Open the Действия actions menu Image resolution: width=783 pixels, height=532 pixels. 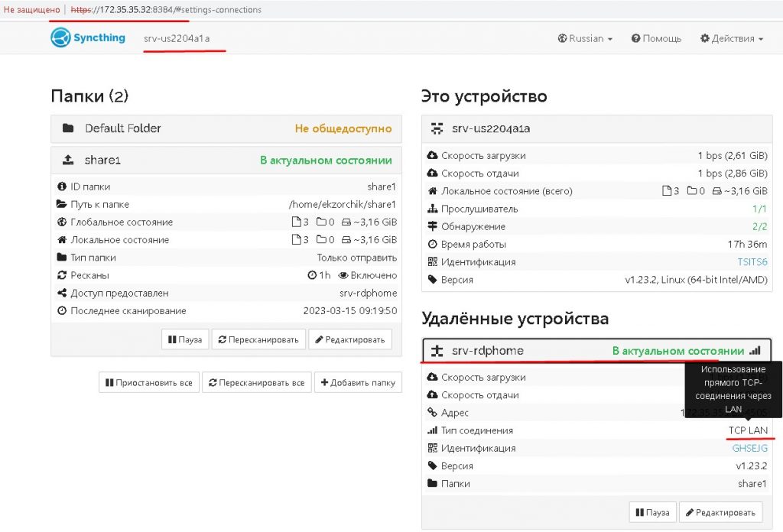(732, 39)
